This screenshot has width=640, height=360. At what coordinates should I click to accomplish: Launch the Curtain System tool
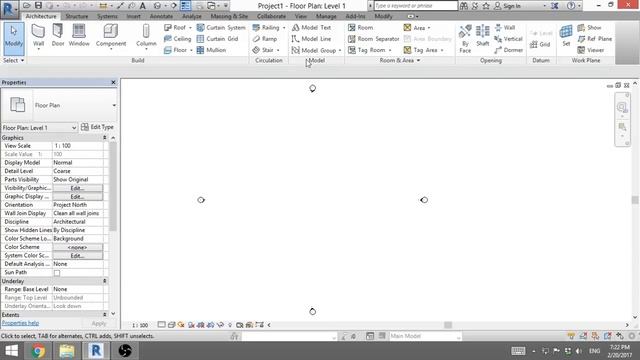pyautogui.click(x=221, y=28)
